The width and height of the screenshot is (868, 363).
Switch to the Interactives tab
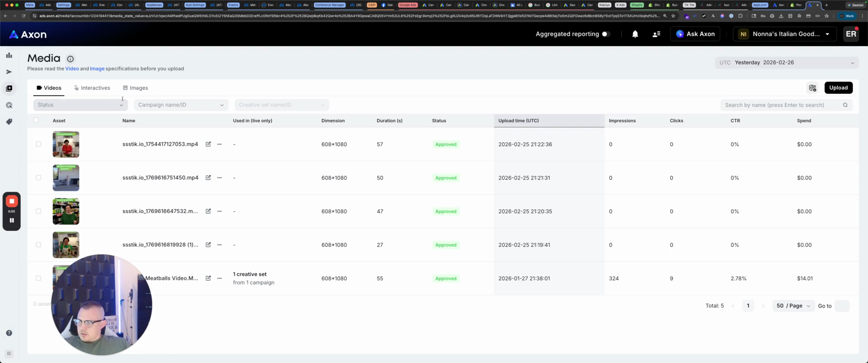[x=92, y=88]
